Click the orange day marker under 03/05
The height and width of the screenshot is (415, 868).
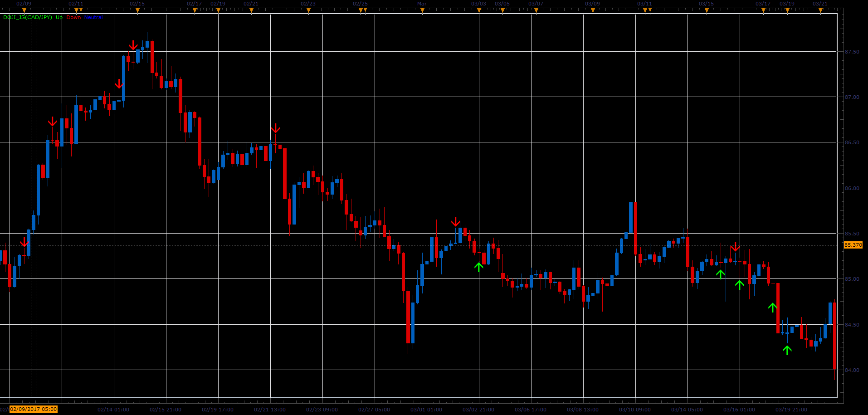pos(502,10)
